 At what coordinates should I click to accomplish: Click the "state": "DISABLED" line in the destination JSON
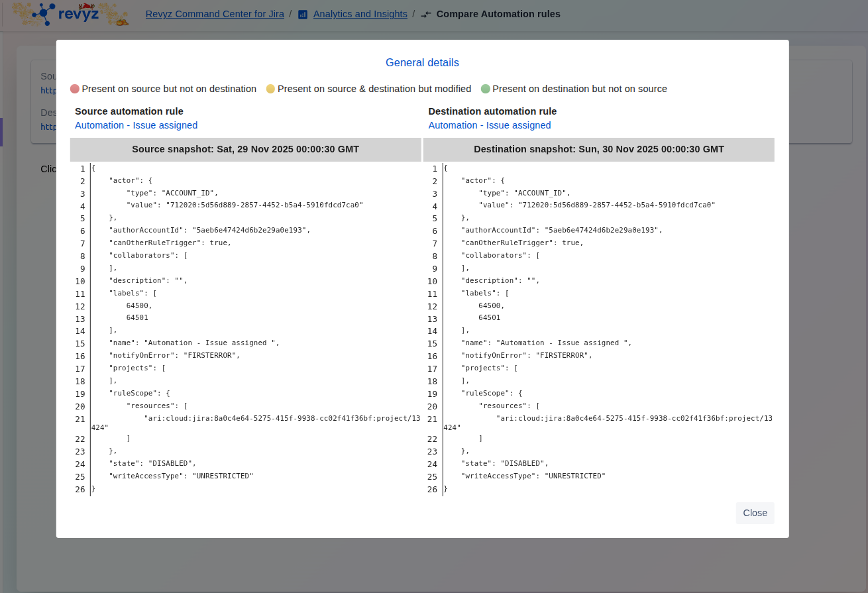point(505,464)
